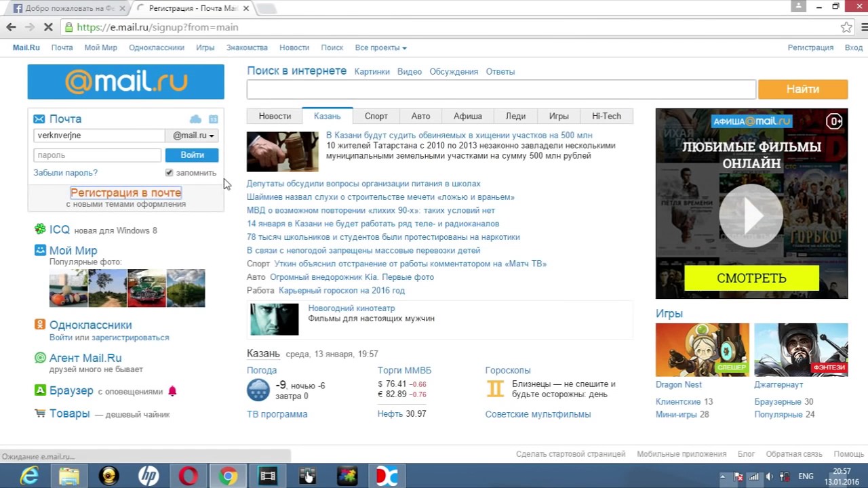Open the film strip app on taskbar
The image size is (868, 488).
tap(268, 476)
